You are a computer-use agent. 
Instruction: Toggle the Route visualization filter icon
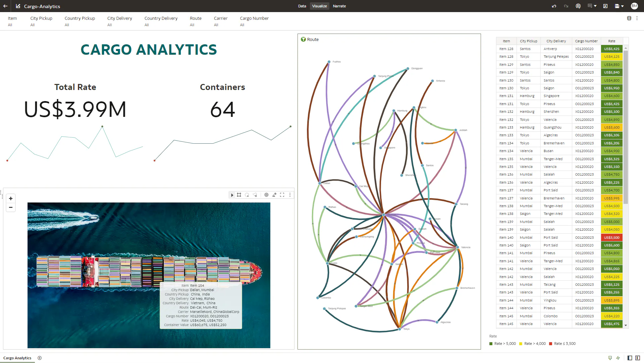tap(303, 39)
